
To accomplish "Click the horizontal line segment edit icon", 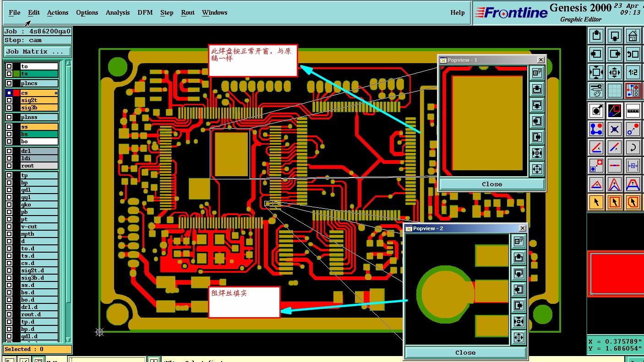I will point(614,165).
